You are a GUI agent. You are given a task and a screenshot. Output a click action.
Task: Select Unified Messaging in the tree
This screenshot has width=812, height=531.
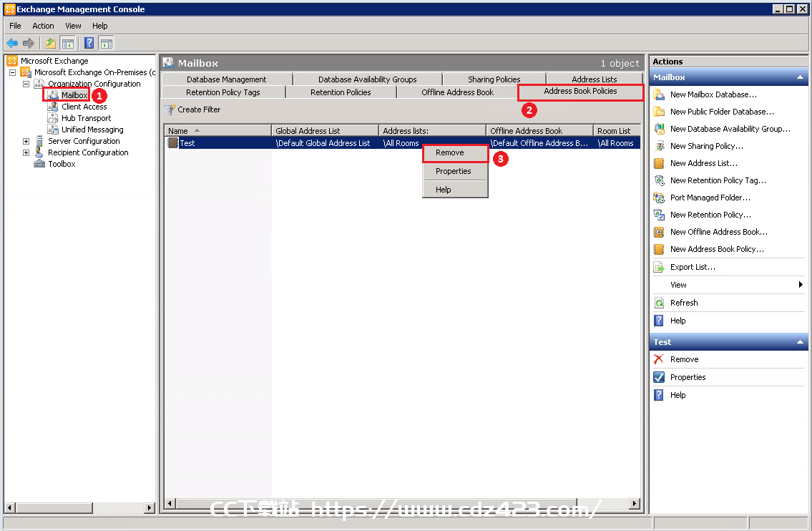click(x=92, y=130)
